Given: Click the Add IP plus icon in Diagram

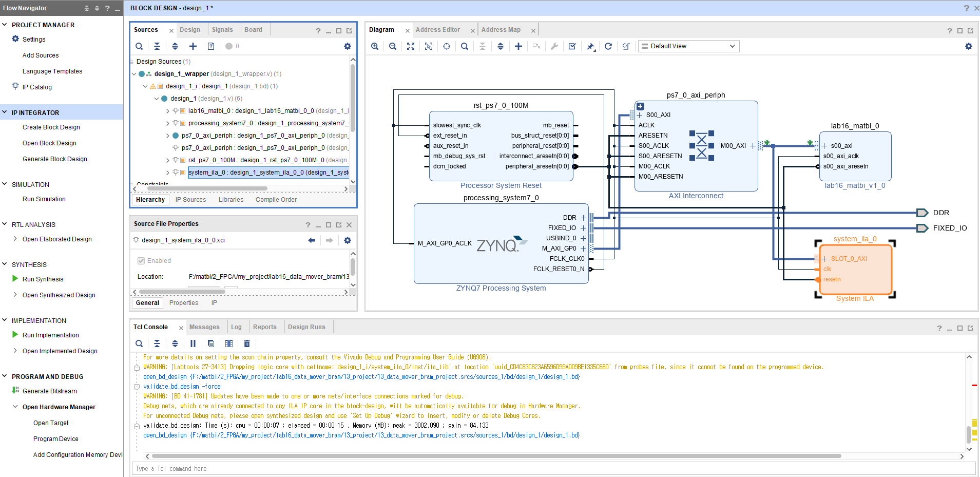Looking at the screenshot, I should click(x=518, y=46).
